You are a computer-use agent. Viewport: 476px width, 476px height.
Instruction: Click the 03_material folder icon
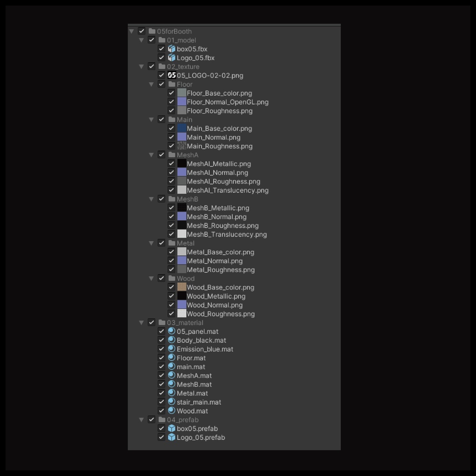point(162,323)
